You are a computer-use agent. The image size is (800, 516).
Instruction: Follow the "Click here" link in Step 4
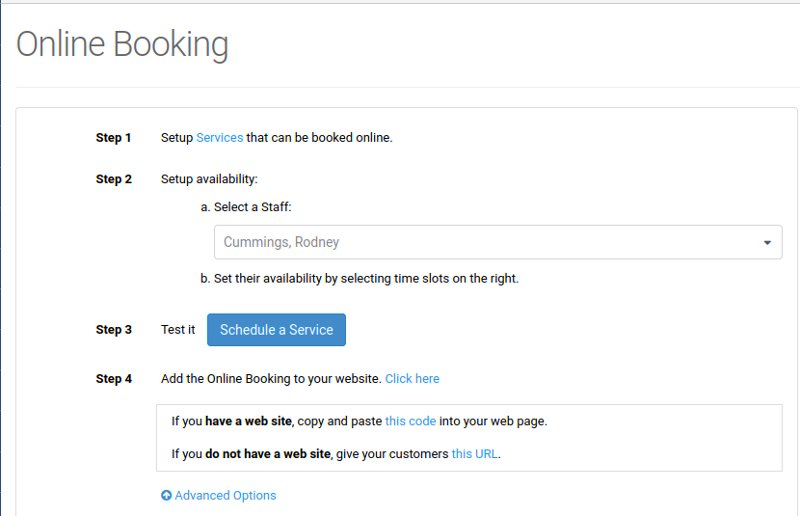click(412, 379)
